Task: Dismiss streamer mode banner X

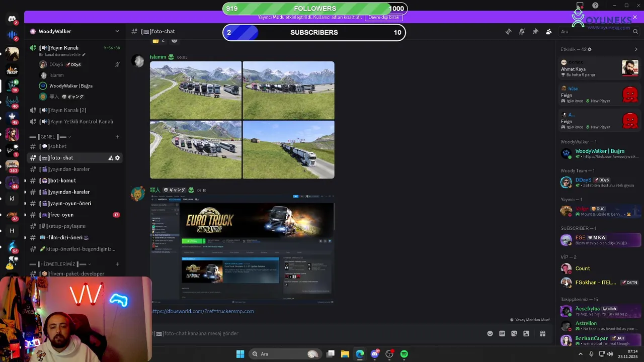Action: coord(634,17)
